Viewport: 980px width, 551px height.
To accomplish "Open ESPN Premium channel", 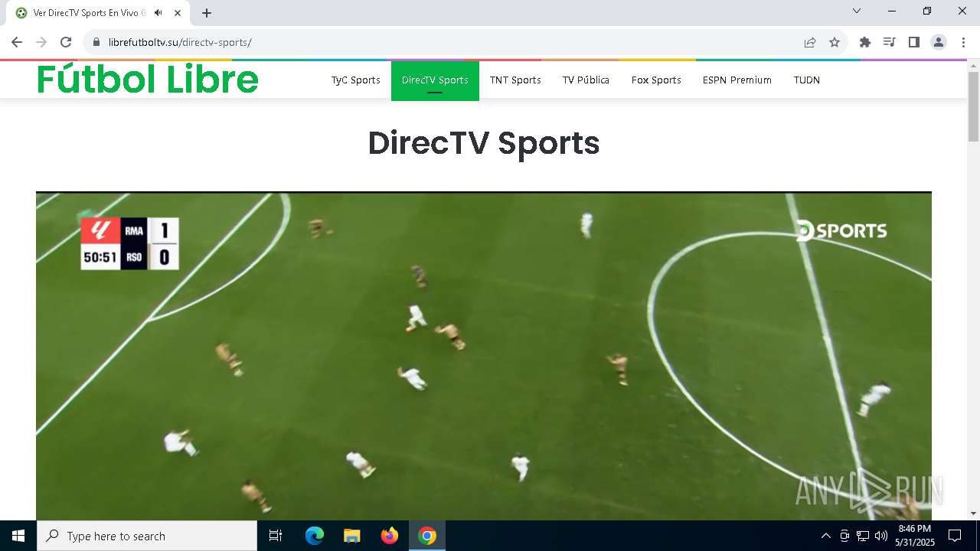I will click(737, 80).
